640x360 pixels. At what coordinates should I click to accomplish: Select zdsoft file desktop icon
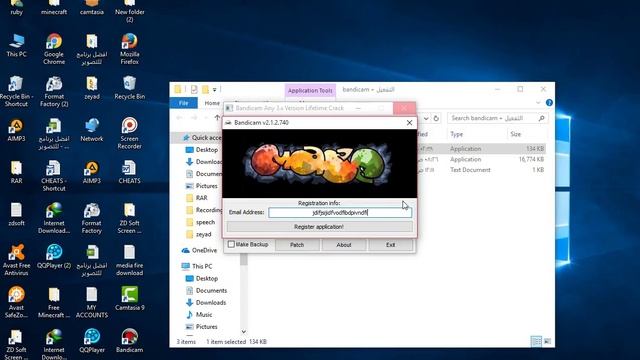pyautogui.click(x=16, y=214)
